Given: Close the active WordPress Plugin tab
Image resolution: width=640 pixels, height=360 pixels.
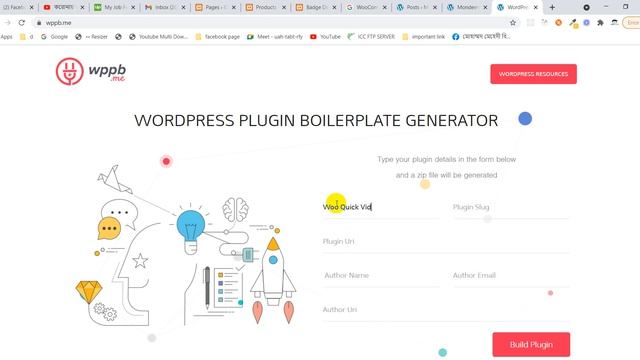Looking at the screenshot, I should tap(536, 7).
